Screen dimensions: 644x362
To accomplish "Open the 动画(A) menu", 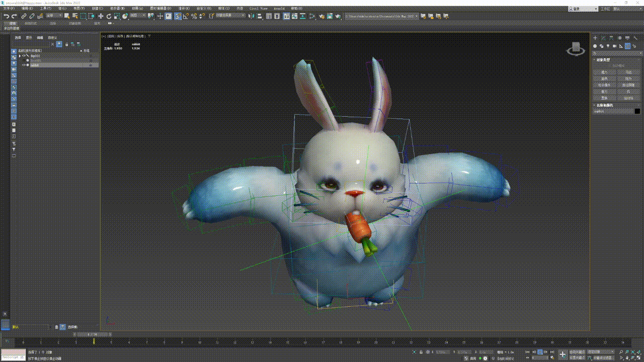I will coord(137,8).
